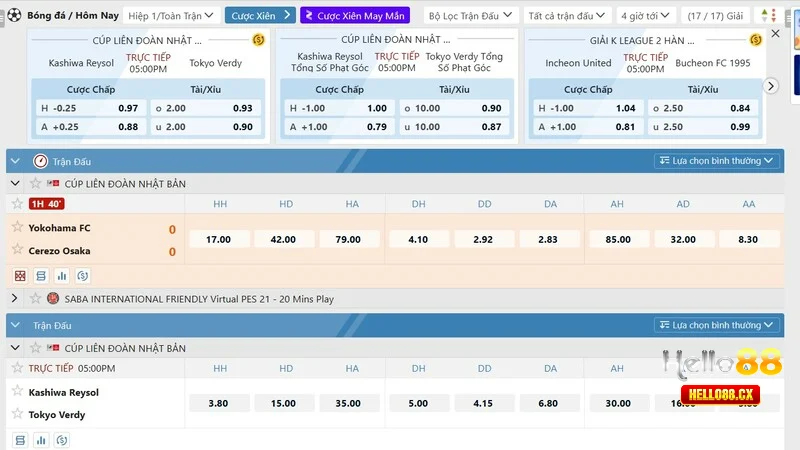Viewport: 800px width, 450px height.
Task: Open live pitch tracker icon for Yokohama match
Action: [20, 276]
